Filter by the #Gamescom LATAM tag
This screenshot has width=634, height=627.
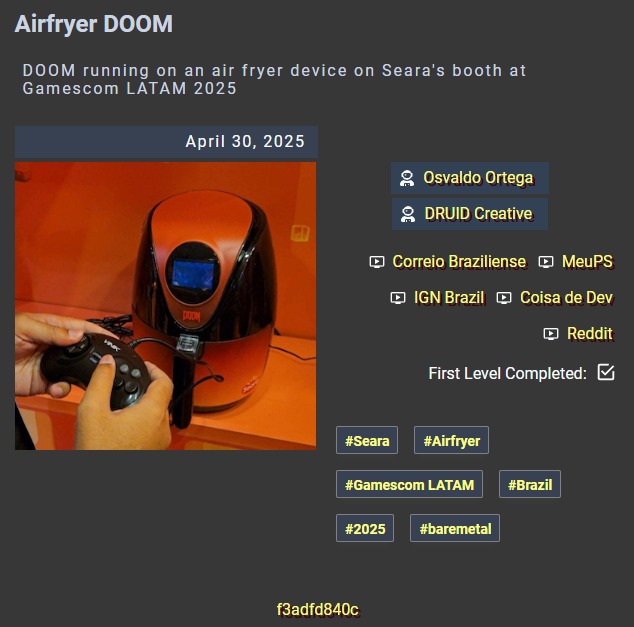[x=409, y=484]
